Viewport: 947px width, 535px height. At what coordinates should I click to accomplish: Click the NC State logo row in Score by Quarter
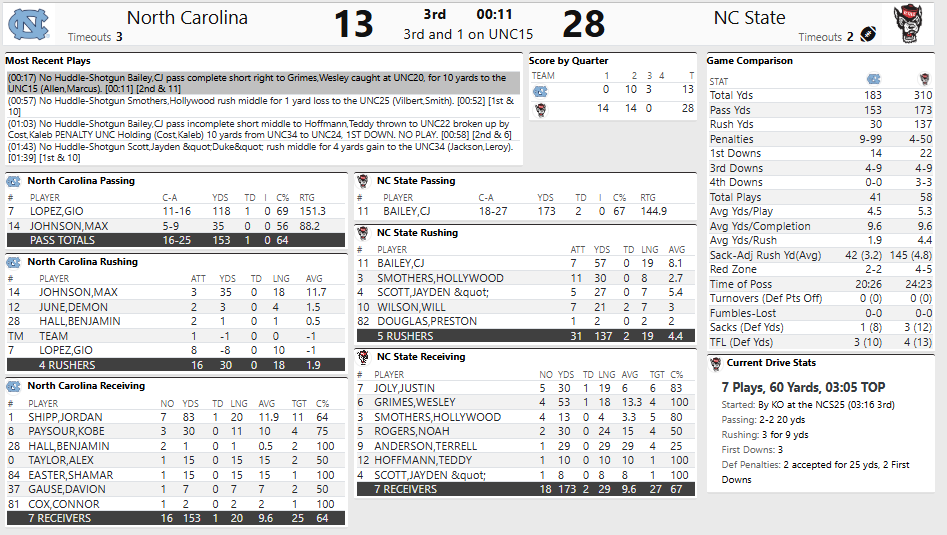[x=541, y=108]
